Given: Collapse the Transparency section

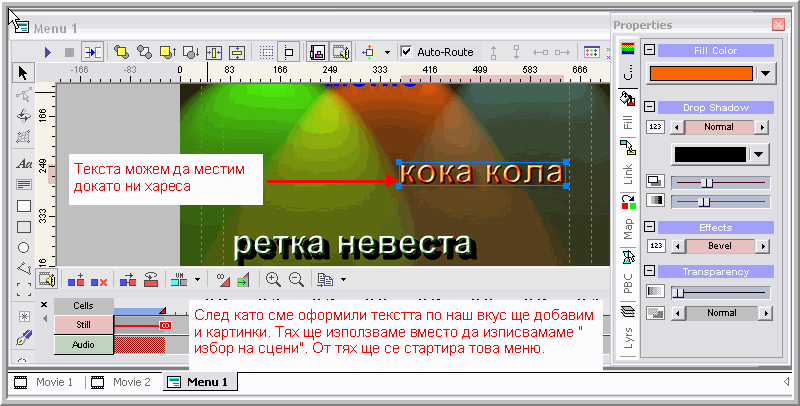Looking at the screenshot, I should click(649, 271).
